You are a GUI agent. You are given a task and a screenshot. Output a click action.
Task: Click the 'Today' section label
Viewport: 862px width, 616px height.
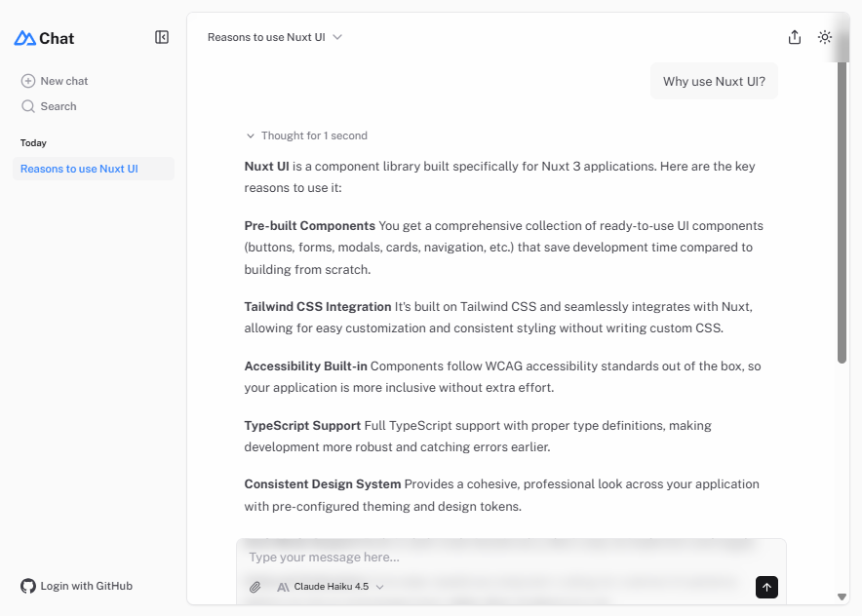tap(33, 143)
